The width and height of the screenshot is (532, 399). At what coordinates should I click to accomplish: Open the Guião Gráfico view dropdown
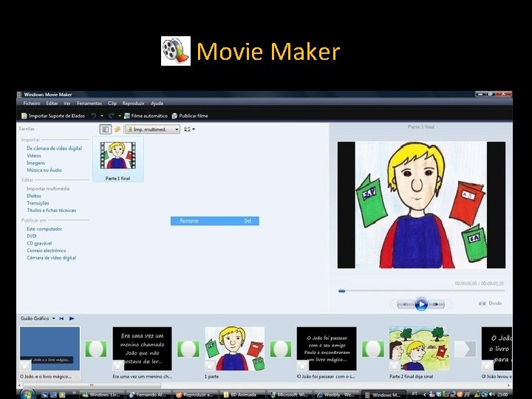(38, 318)
